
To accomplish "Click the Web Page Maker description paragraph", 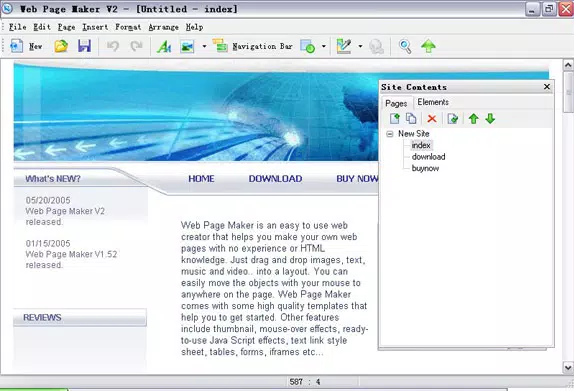I will click(x=275, y=288).
